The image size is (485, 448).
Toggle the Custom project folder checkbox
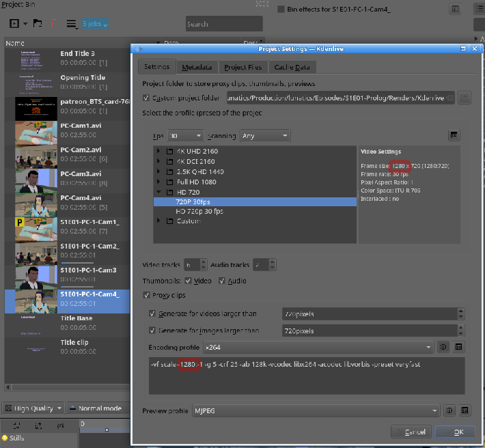point(147,98)
